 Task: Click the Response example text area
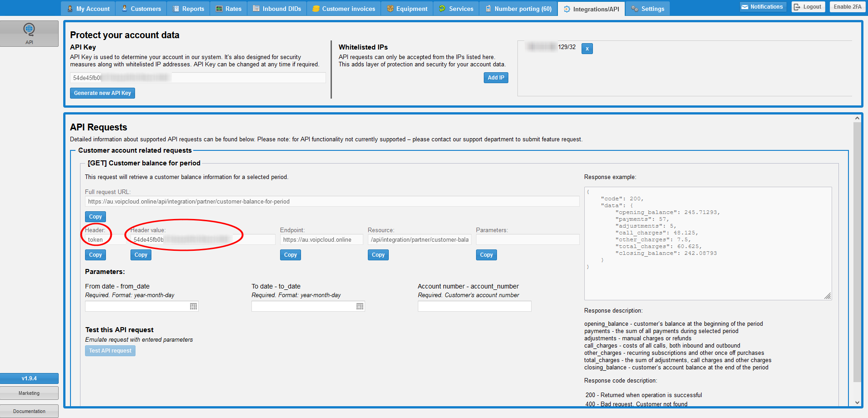pos(708,244)
